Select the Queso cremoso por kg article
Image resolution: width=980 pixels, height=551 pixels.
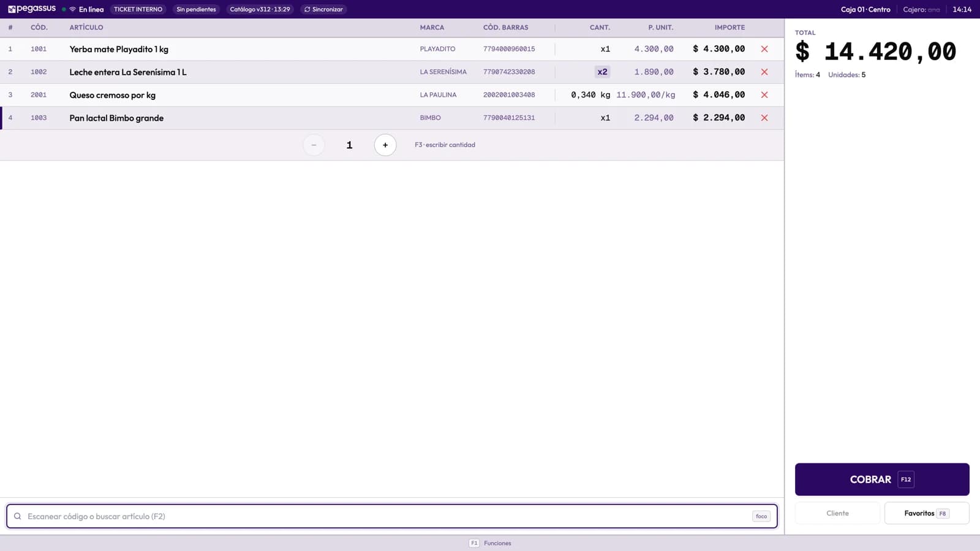pyautogui.click(x=113, y=95)
